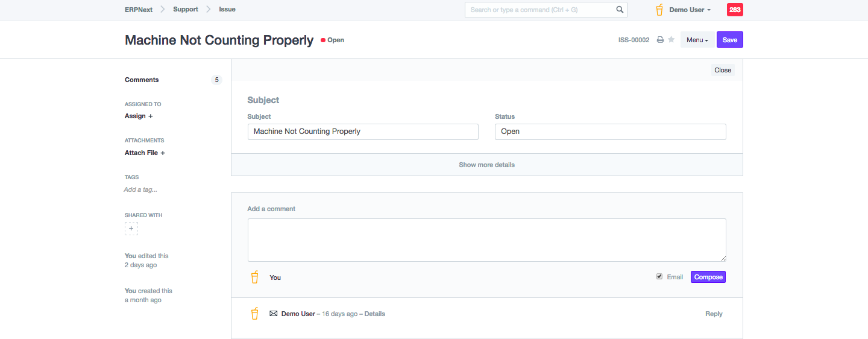This screenshot has height=339, width=868.
Task: Open the Menu dropdown
Action: click(x=697, y=40)
